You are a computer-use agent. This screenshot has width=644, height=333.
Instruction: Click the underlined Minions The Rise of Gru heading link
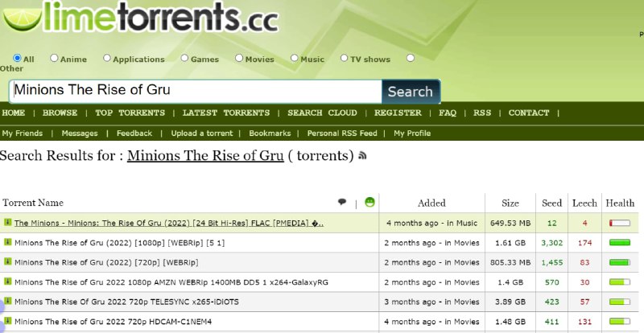(x=205, y=155)
